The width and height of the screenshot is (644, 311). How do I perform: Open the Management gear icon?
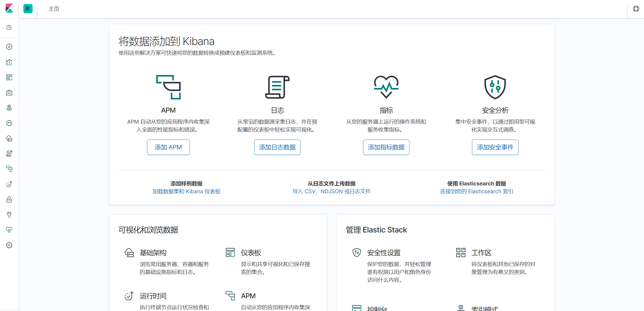9,245
